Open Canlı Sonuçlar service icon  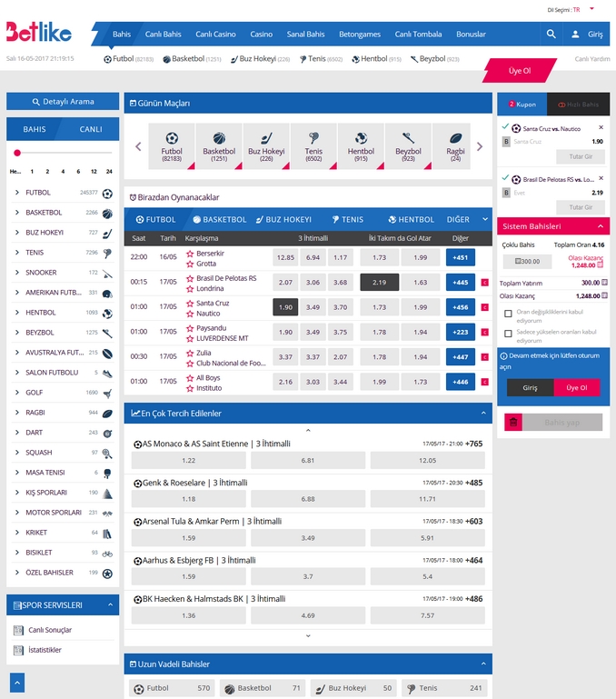pyautogui.click(x=18, y=630)
